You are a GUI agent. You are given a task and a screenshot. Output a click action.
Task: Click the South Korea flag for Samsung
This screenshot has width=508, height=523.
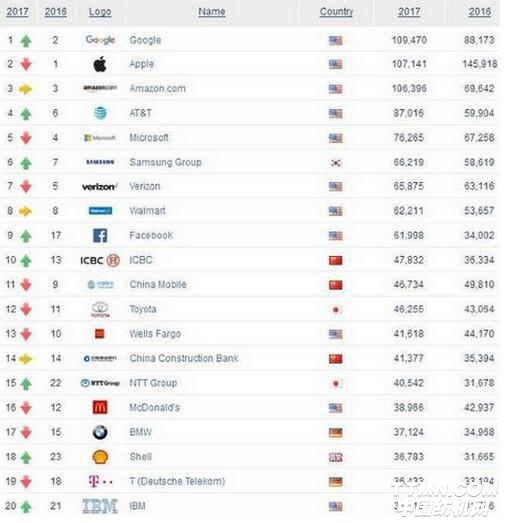(x=336, y=163)
